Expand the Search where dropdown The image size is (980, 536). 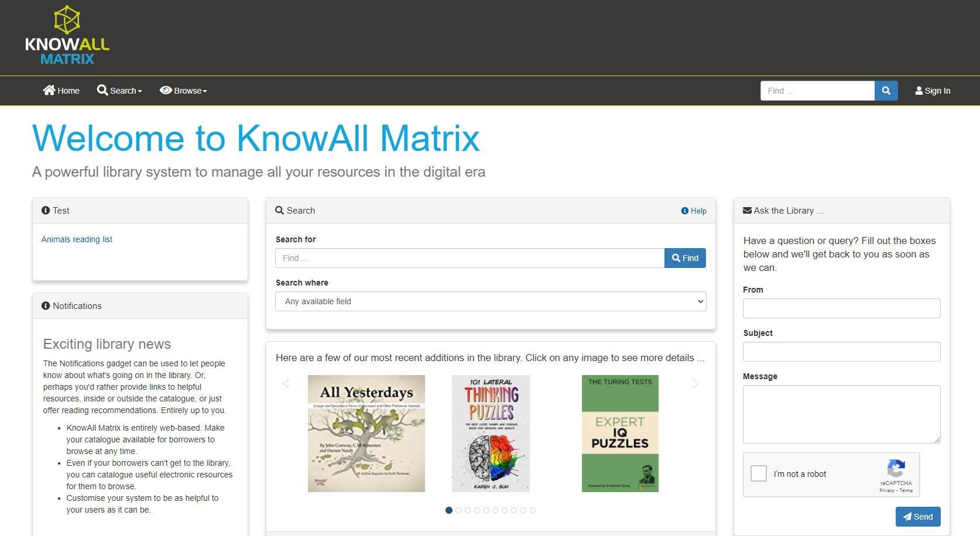point(491,301)
